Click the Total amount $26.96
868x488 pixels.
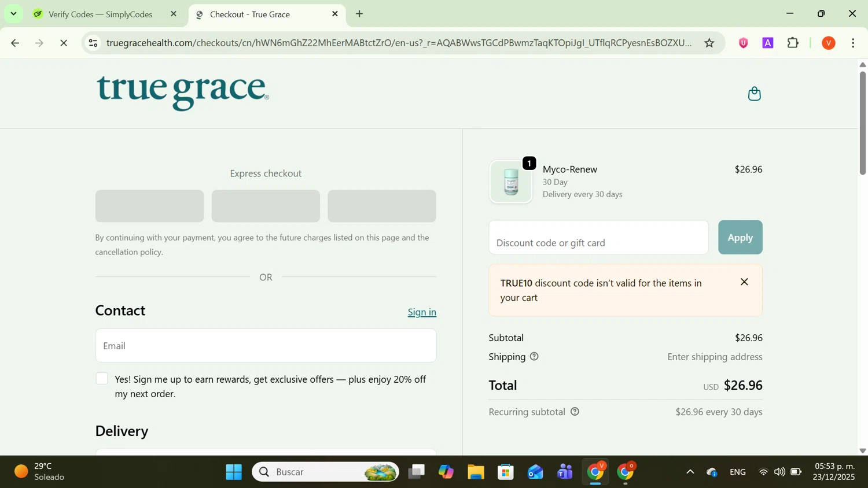pos(743,385)
